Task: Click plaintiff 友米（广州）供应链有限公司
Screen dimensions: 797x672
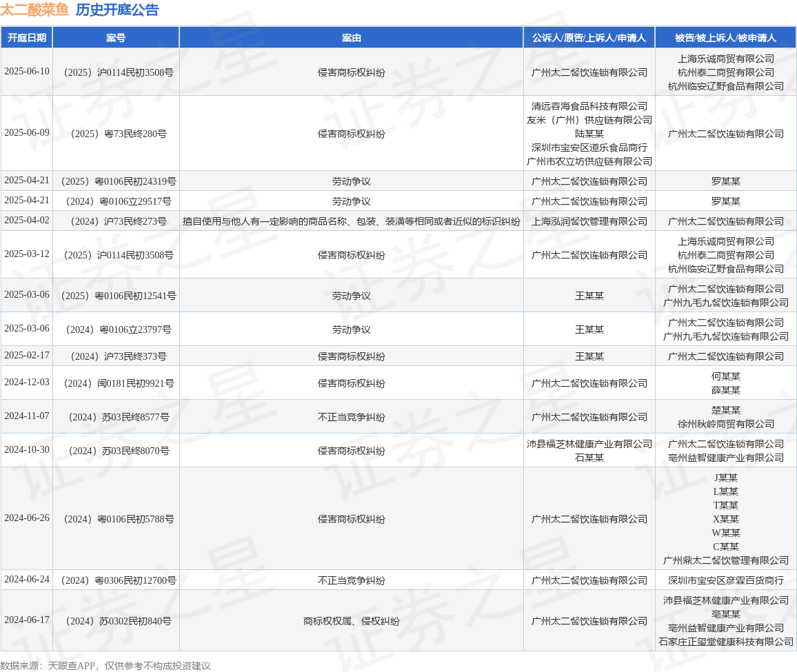Action: coord(589,120)
